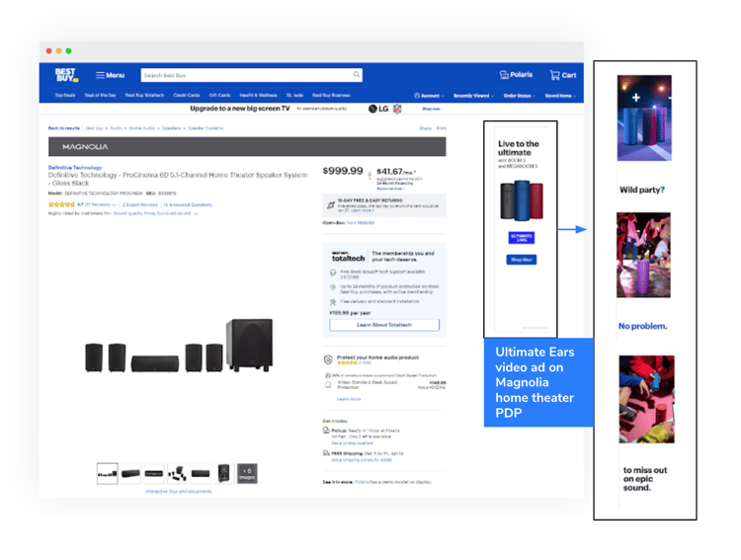Click Back to results link

coord(64,128)
